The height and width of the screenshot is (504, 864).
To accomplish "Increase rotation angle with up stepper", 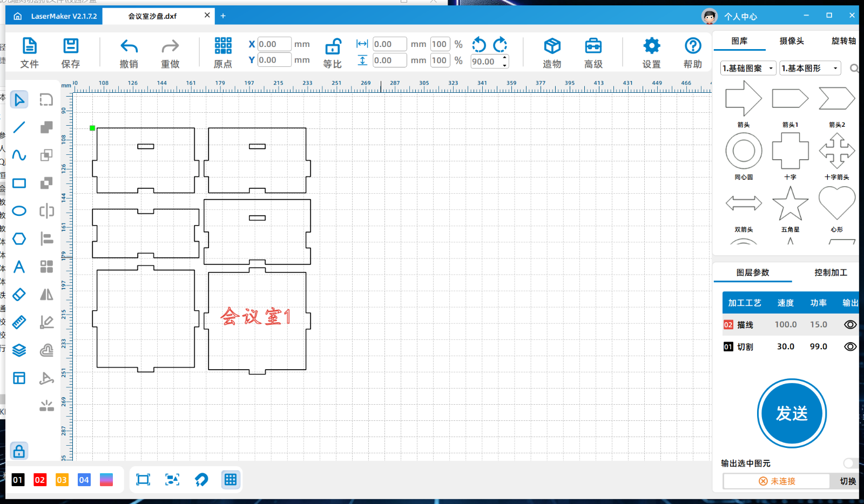I will tap(505, 58).
